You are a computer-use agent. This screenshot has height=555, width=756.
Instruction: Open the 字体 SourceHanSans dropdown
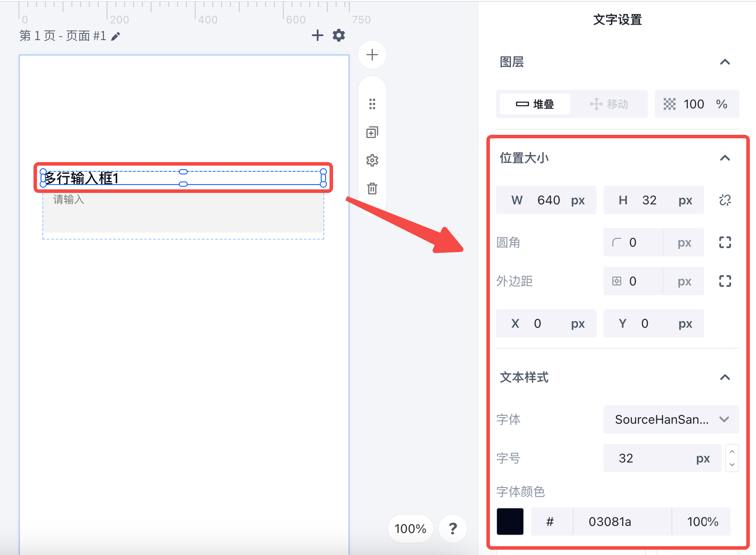(x=671, y=419)
